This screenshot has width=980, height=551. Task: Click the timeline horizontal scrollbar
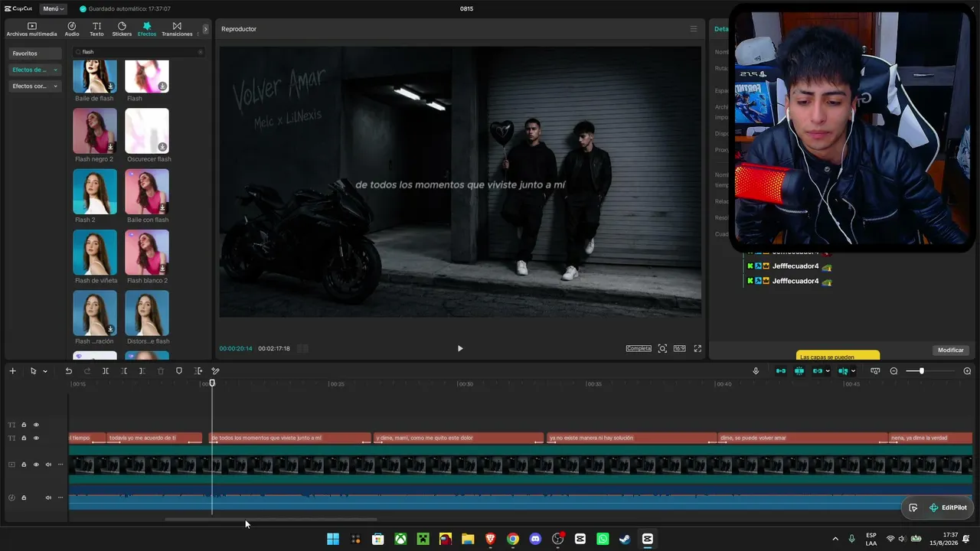pyautogui.click(x=270, y=520)
